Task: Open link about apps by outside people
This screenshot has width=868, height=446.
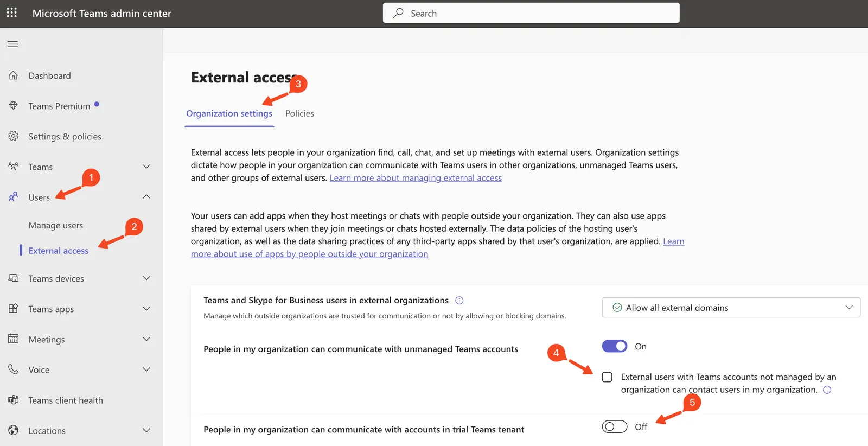Action: [x=437, y=247]
